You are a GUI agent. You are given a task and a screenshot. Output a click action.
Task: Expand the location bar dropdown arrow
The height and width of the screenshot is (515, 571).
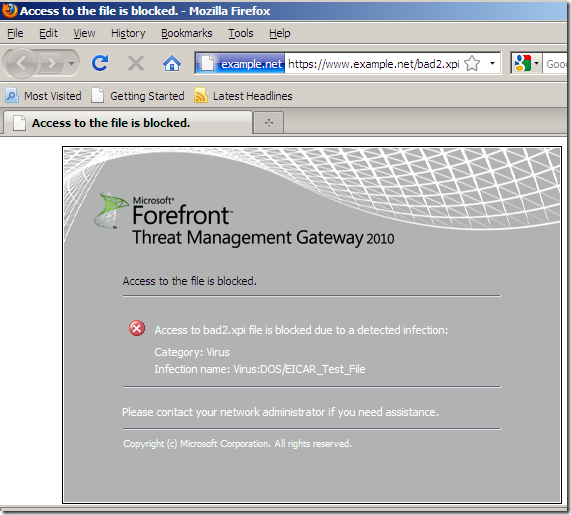[x=492, y=63]
